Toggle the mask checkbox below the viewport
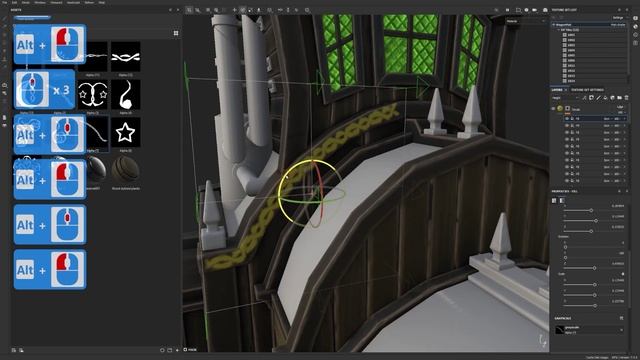 [185, 350]
